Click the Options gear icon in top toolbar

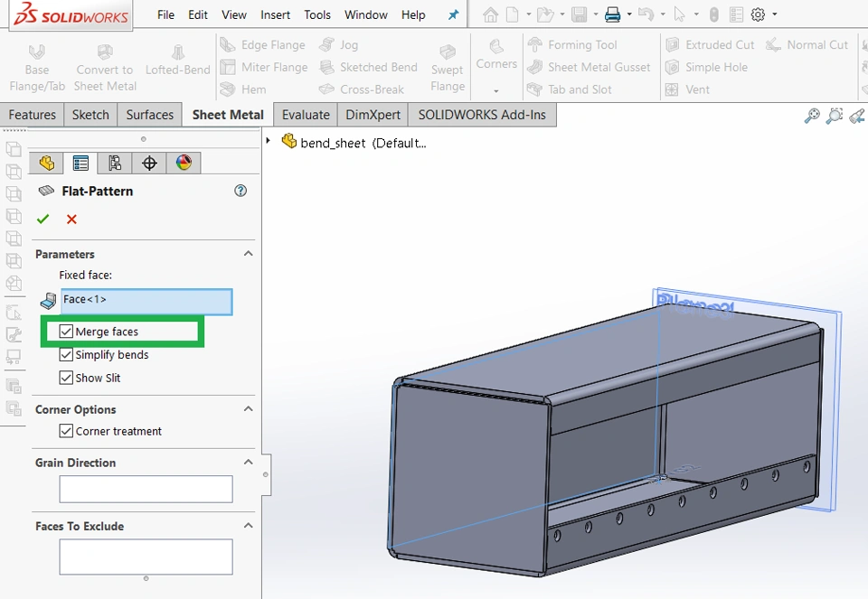tap(758, 14)
